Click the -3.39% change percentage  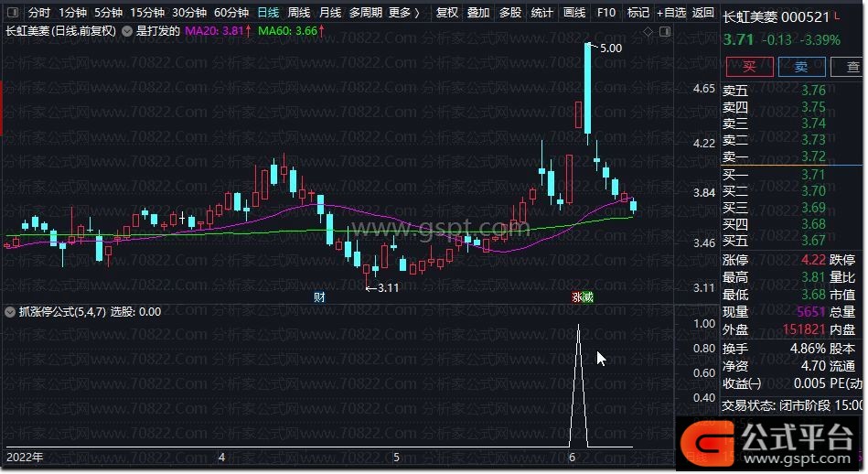(x=820, y=40)
